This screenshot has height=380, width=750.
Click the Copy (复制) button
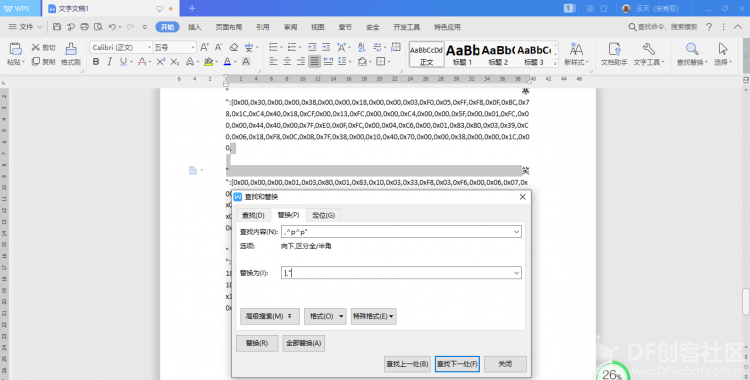[x=44, y=62]
